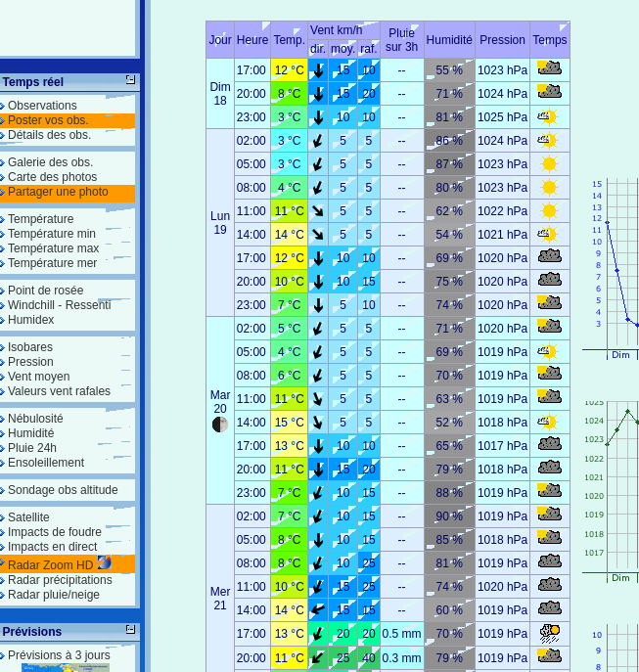Click cloudy icon for Lun 19 17:00
639x672 pixels.
coord(549,256)
